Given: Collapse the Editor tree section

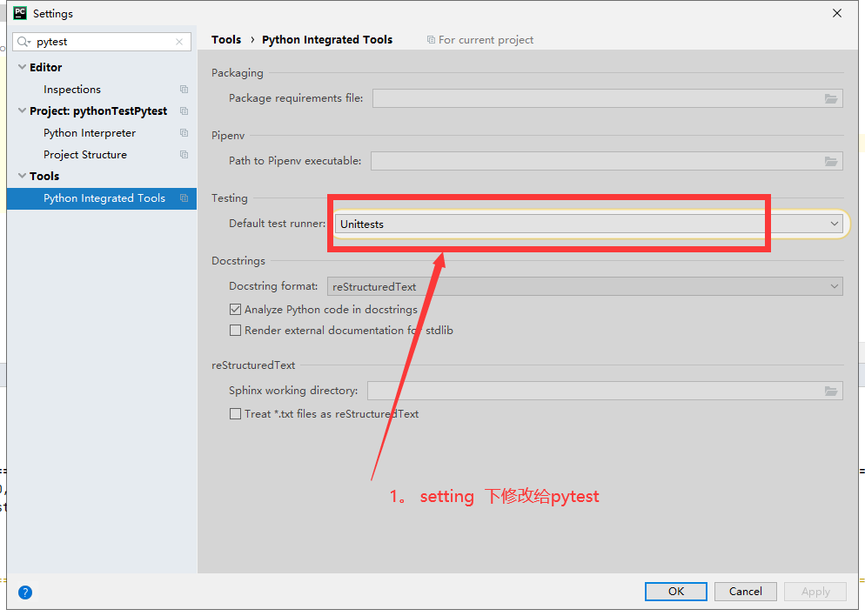Looking at the screenshot, I should pyautogui.click(x=22, y=67).
